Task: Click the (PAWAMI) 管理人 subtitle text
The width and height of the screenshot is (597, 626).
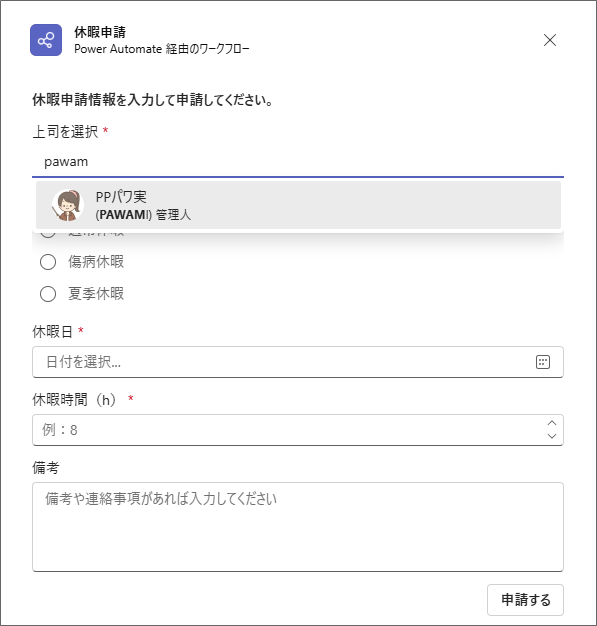Action: pyautogui.click(x=143, y=215)
